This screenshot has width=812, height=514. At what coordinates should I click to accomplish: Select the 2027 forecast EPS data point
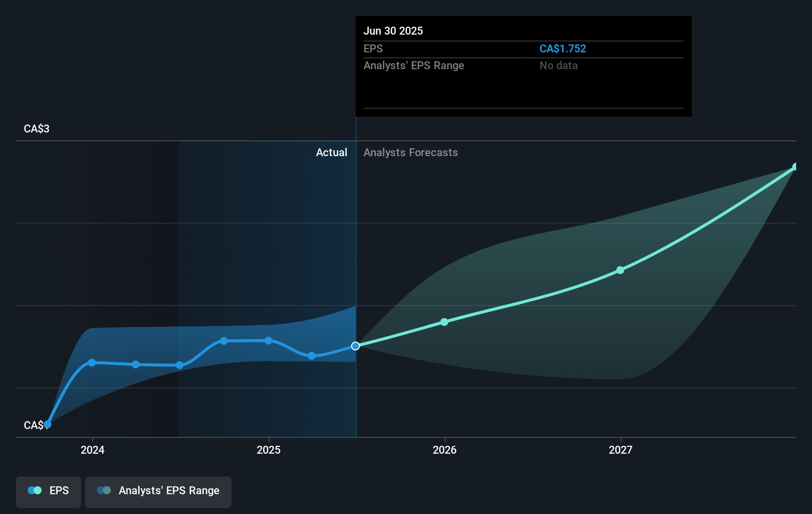pos(620,270)
